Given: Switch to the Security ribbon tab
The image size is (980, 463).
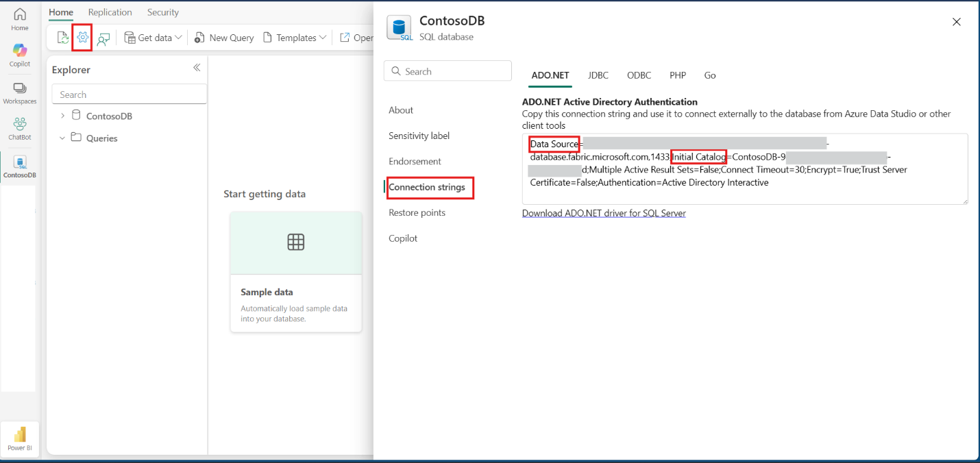Looking at the screenshot, I should 163,12.
